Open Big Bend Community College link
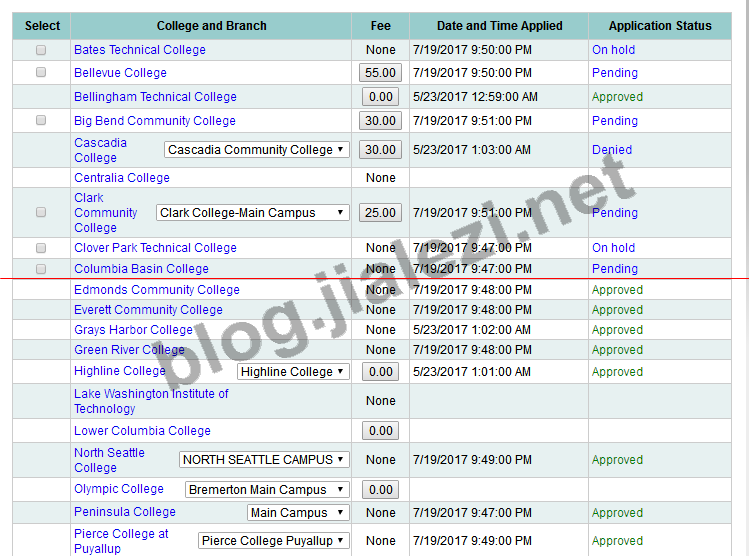 155,120
